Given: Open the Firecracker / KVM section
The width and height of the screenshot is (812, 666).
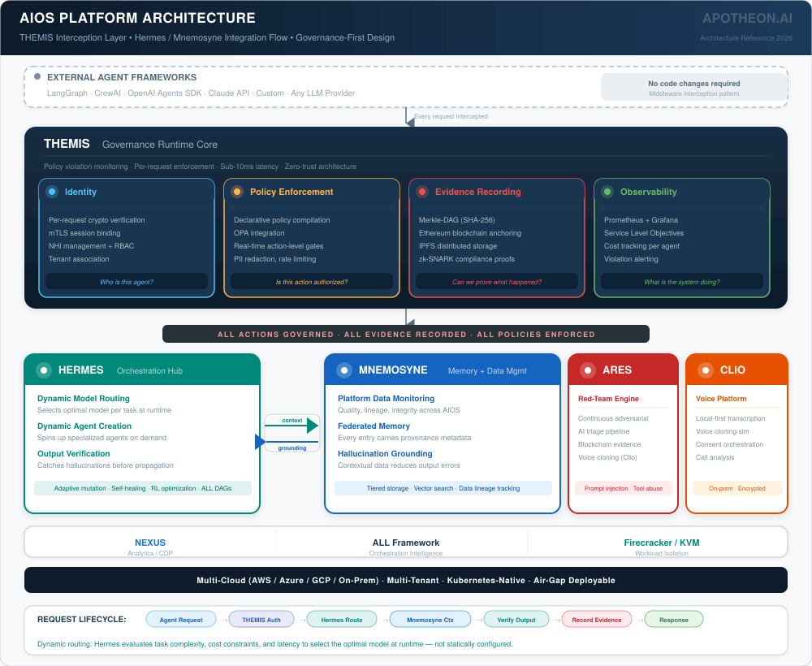Looking at the screenshot, I should coord(661,547).
